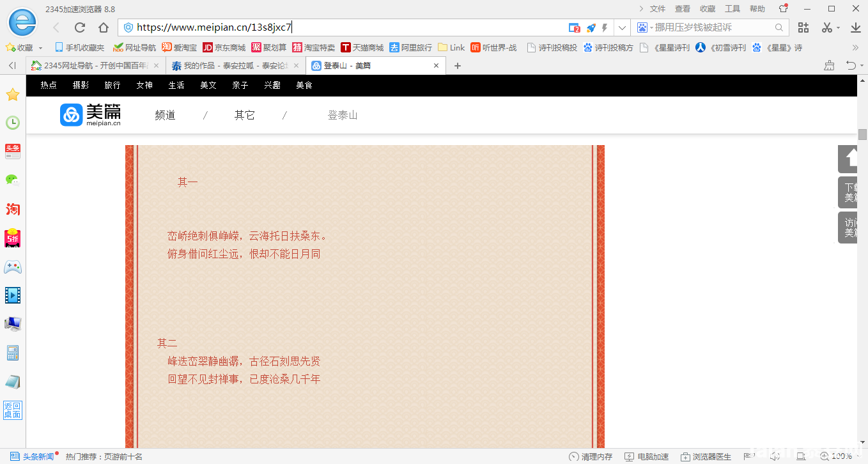Click the magnifier search icon in search box
Screen dimensions: 868x464
[779, 27]
